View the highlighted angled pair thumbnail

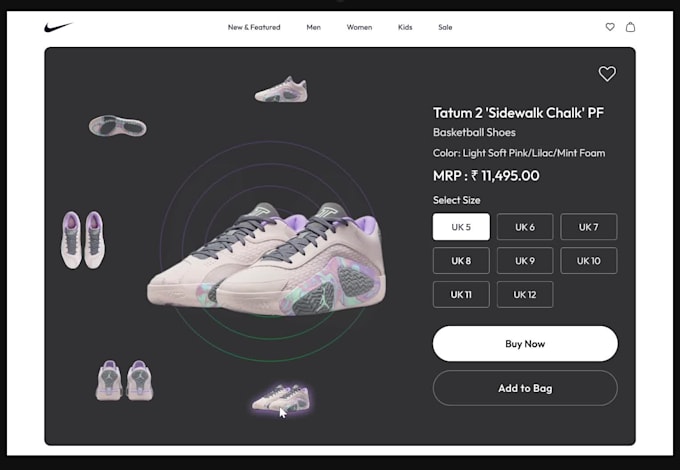coord(281,398)
